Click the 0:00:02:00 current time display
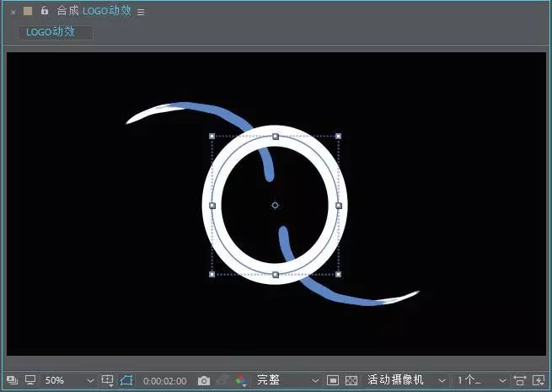552x392 pixels. pos(165,381)
